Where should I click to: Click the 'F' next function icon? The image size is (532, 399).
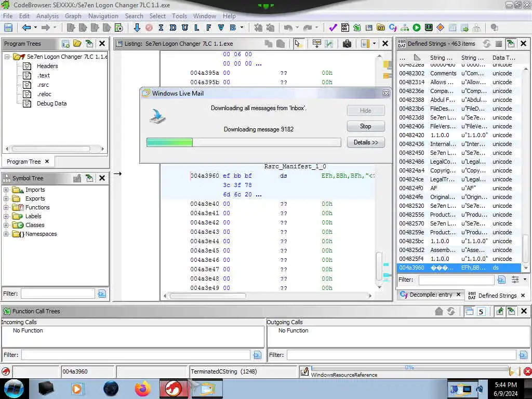tap(209, 28)
